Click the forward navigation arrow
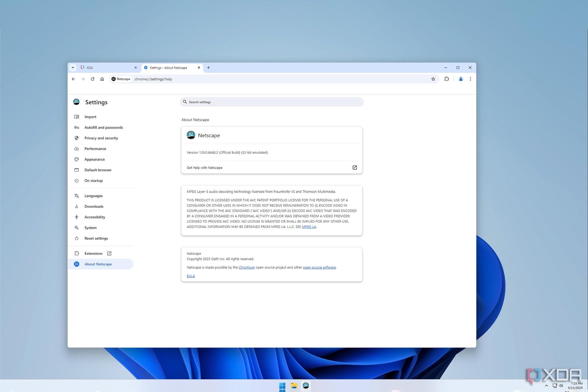This screenshot has width=588, height=392. point(83,79)
